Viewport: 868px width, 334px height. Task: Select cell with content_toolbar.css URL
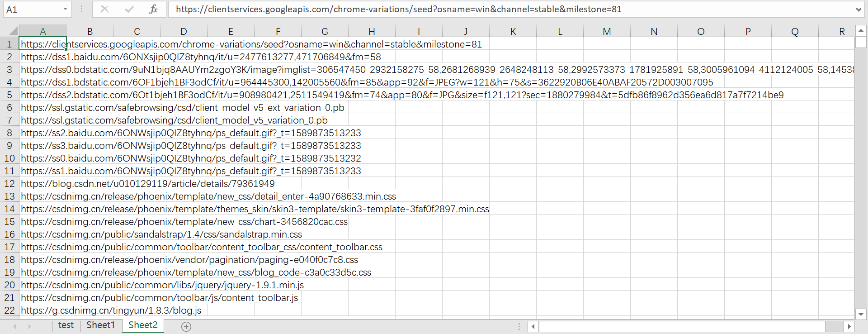42,247
